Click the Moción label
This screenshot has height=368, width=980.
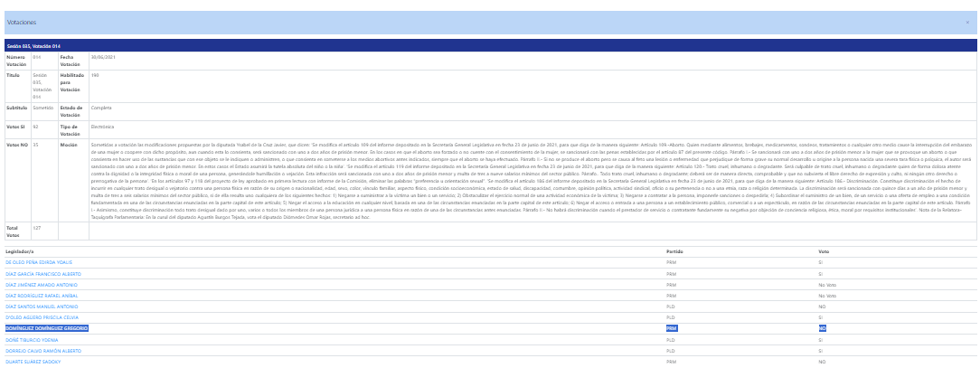coord(68,144)
